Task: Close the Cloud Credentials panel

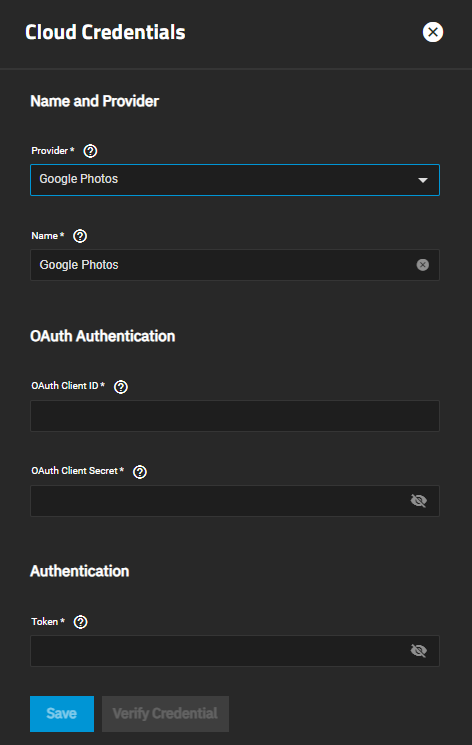Action: [x=433, y=32]
